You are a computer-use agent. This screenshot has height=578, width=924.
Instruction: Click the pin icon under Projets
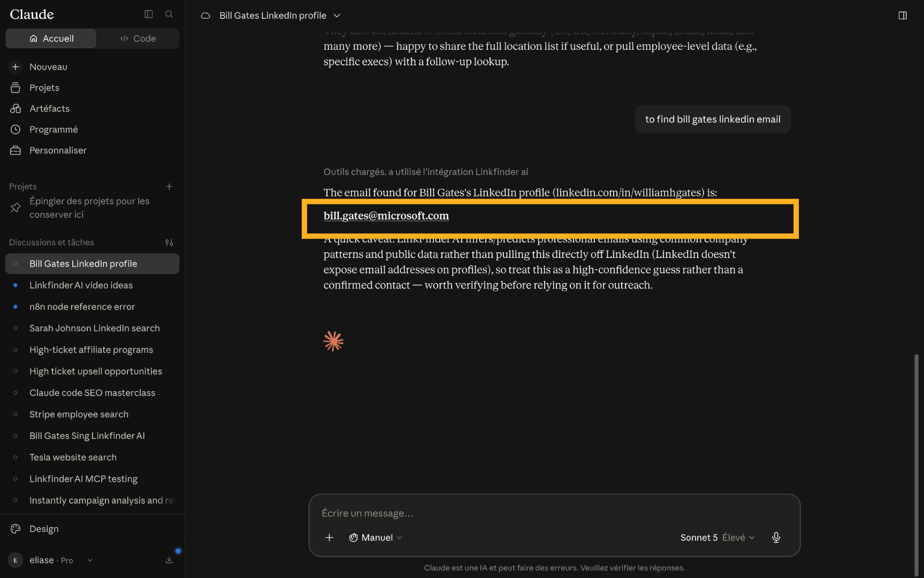tap(16, 208)
